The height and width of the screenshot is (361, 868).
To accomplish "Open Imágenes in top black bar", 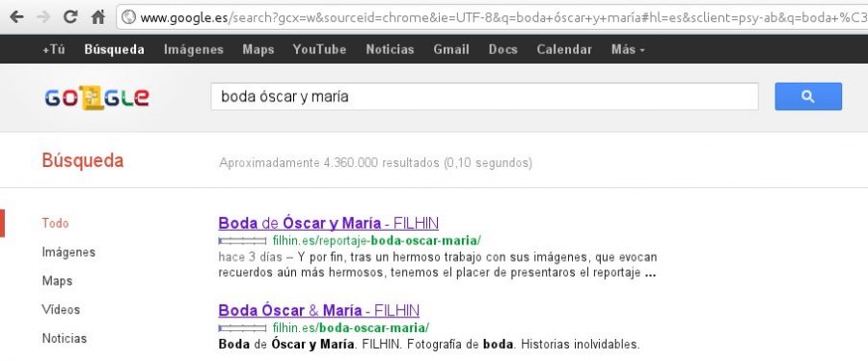I will (x=194, y=49).
